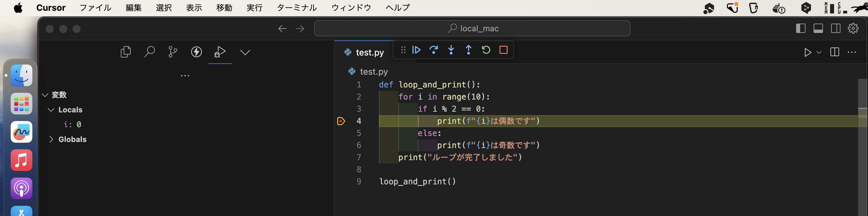Click the debug Continue button

click(417, 50)
